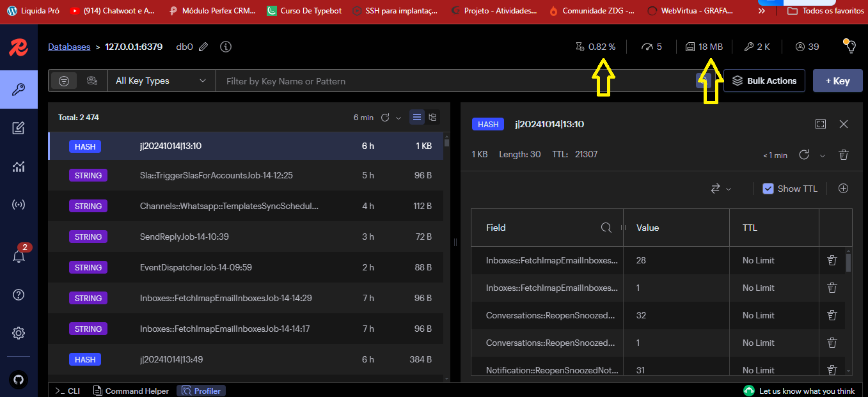The width and height of the screenshot is (868, 397).
Task: Go to Databases breadcrumb link
Action: pyautogui.click(x=69, y=47)
